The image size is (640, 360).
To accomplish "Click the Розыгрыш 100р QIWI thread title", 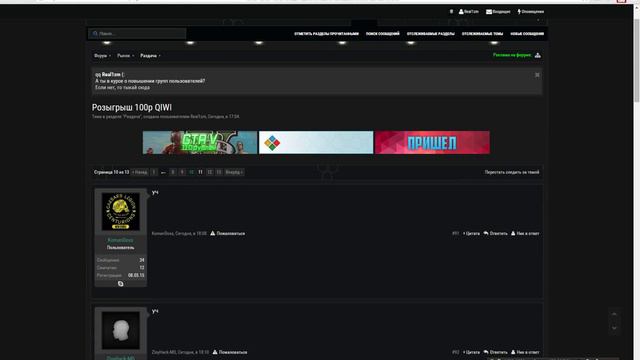I will (131, 107).
